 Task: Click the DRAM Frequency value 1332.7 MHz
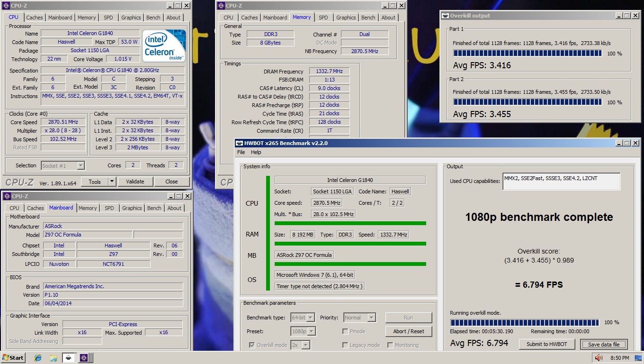329,71
